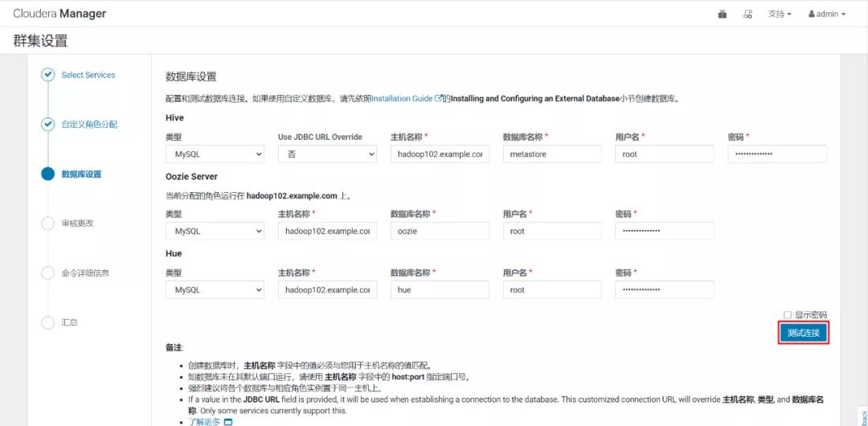
Task: Click the icon next to 了解更多
Action: 227,422
